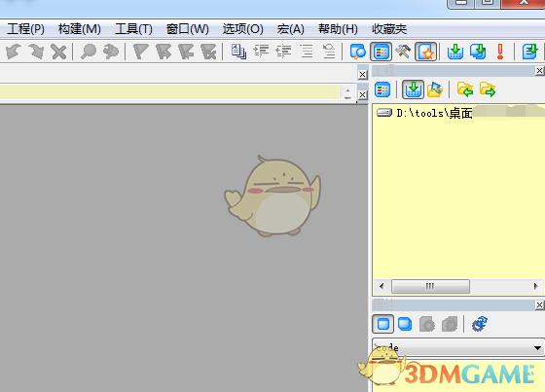545x392 pixels.
Task: Click the single green download arrow in main toolbar
Action: point(455,52)
